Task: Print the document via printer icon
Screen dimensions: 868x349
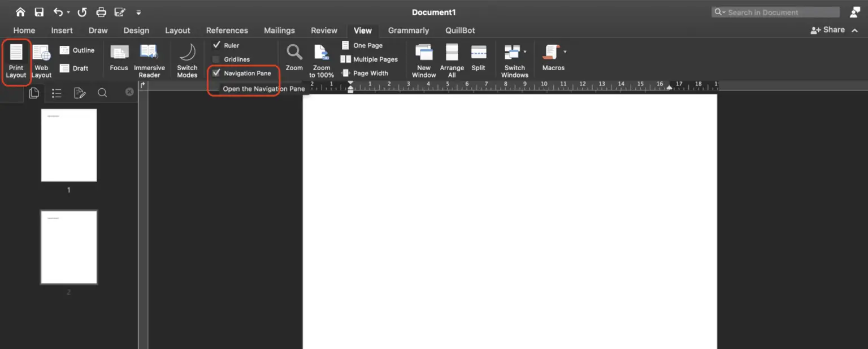Action: [101, 12]
